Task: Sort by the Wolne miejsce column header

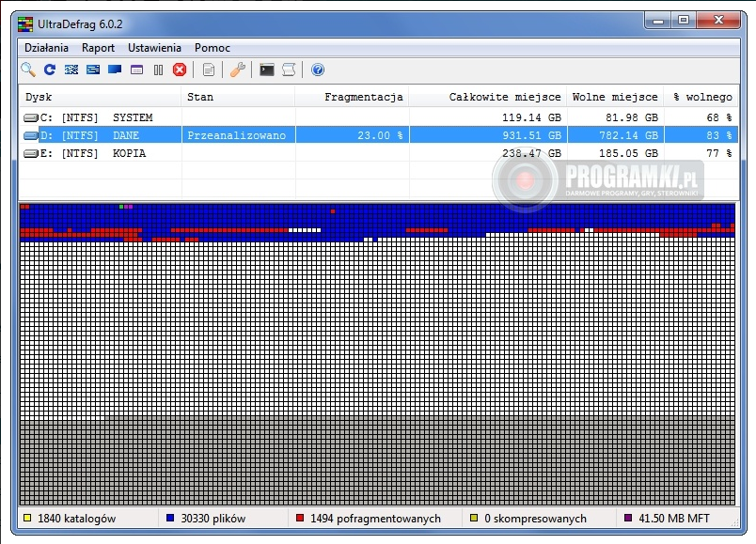Action: pyautogui.click(x=615, y=97)
